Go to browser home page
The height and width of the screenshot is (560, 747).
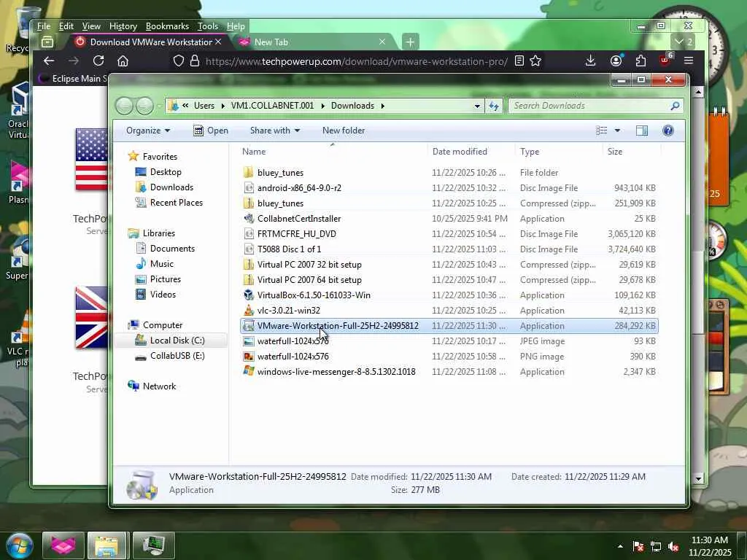pos(123,61)
